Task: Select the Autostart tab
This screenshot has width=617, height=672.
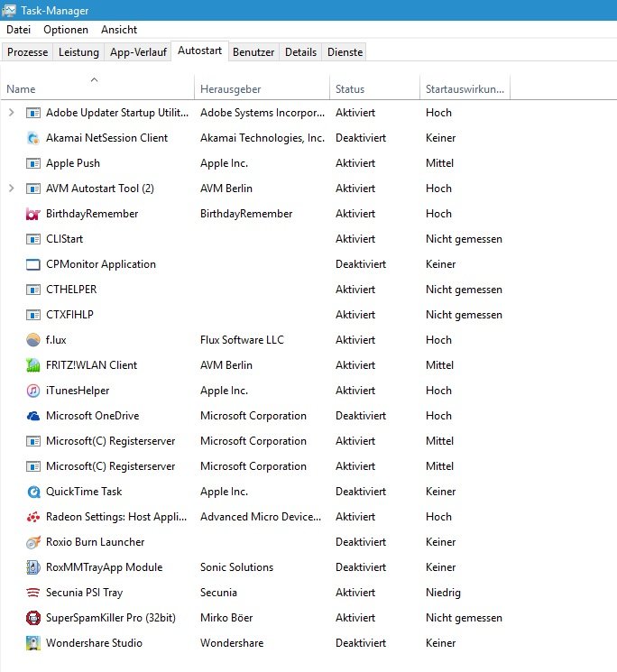Action: click(x=199, y=51)
